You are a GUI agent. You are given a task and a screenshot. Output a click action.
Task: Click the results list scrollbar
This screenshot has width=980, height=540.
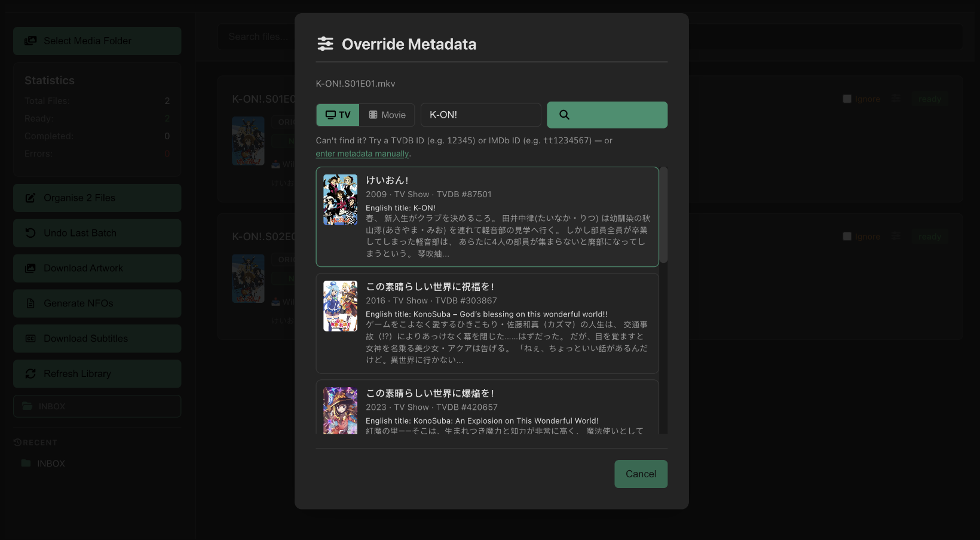click(663, 215)
